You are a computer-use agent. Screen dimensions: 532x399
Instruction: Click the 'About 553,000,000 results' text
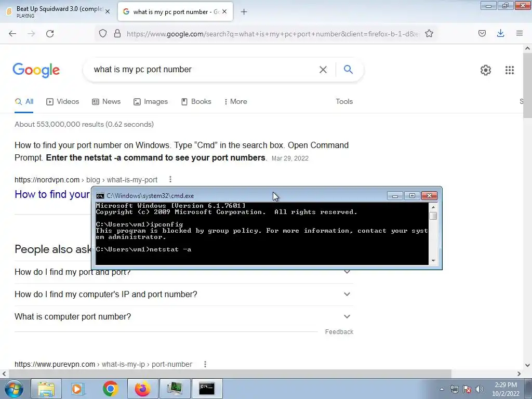click(x=84, y=124)
